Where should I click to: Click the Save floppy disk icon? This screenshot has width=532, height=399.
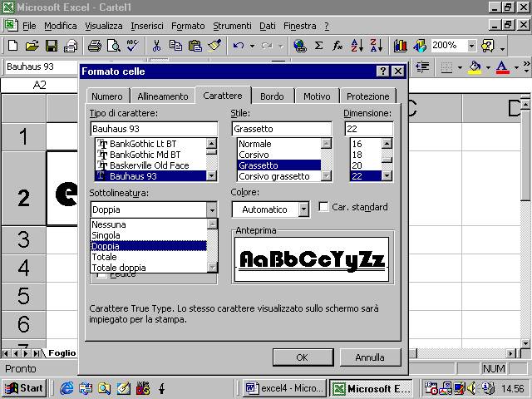point(52,46)
